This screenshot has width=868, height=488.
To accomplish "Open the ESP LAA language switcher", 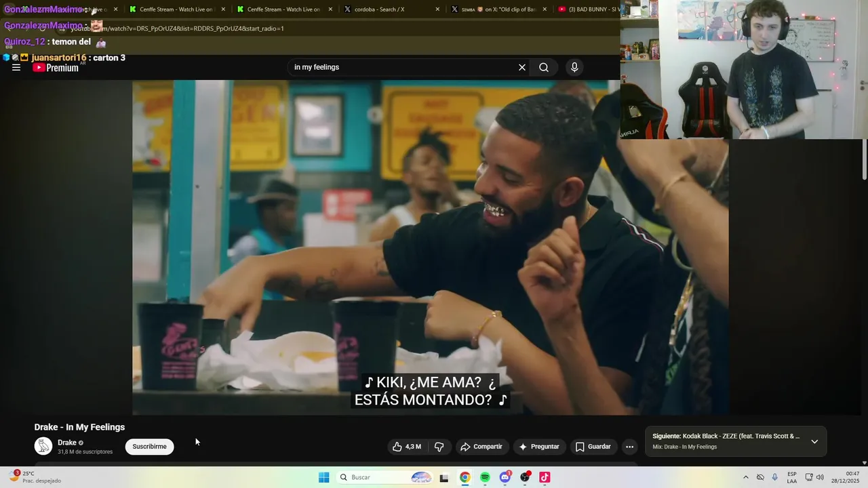I will [792, 477].
